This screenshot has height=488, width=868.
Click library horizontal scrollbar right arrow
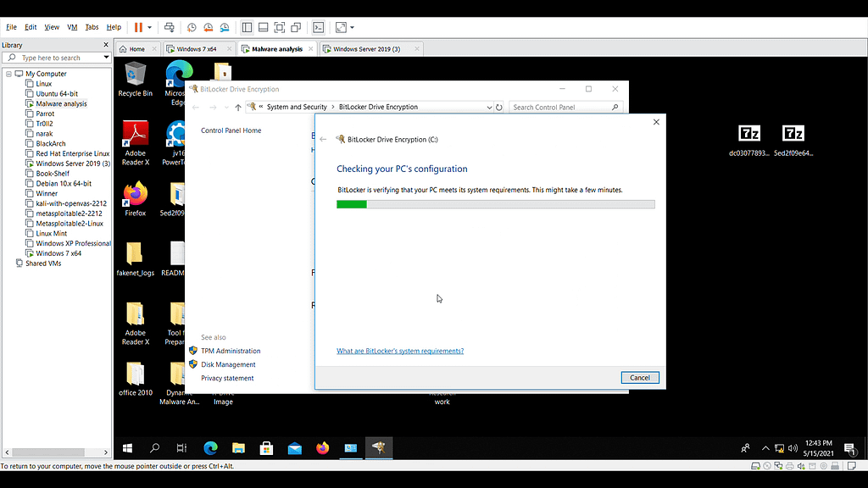coord(106,452)
